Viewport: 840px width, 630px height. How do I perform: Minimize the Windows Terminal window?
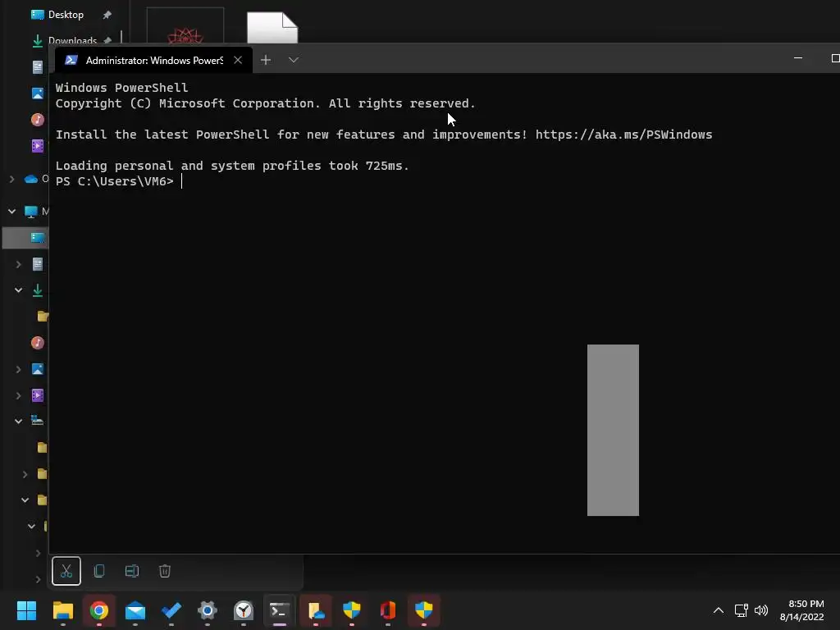tap(798, 58)
